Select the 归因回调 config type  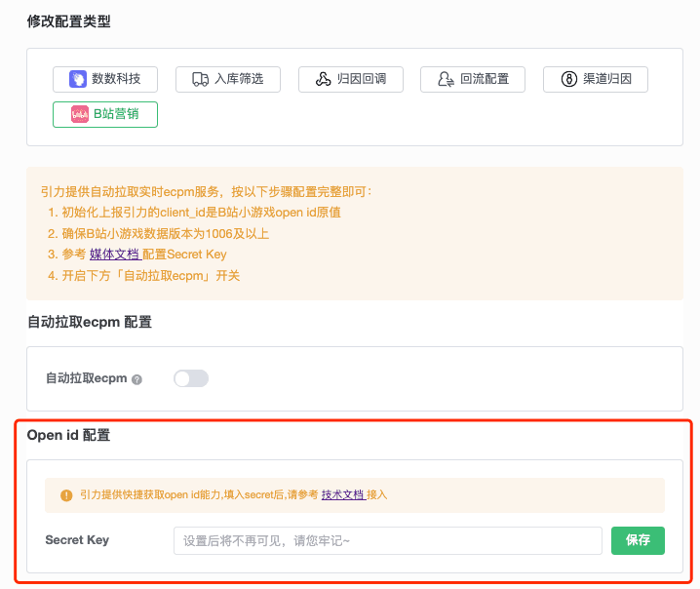pyautogui.click(x=351, y=80)
